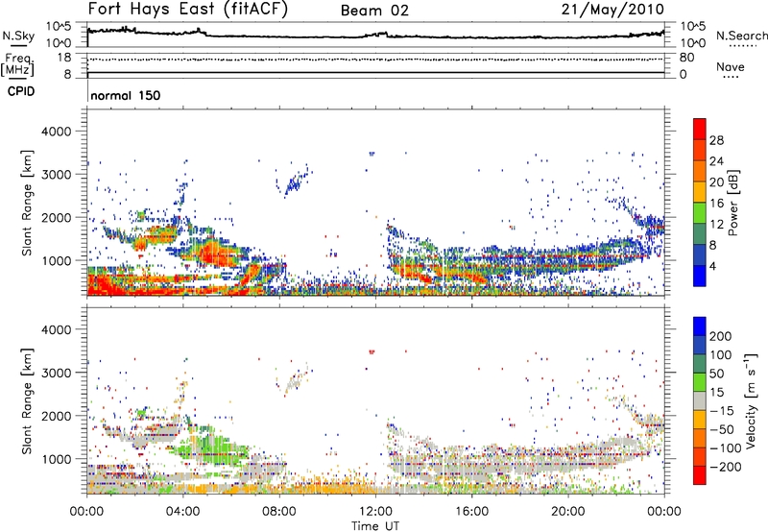Image resolution: width=768 pixels, height=532 pixels.
Task: Click the '80' Nave axis tick label
Action: (x=686, y=58)
